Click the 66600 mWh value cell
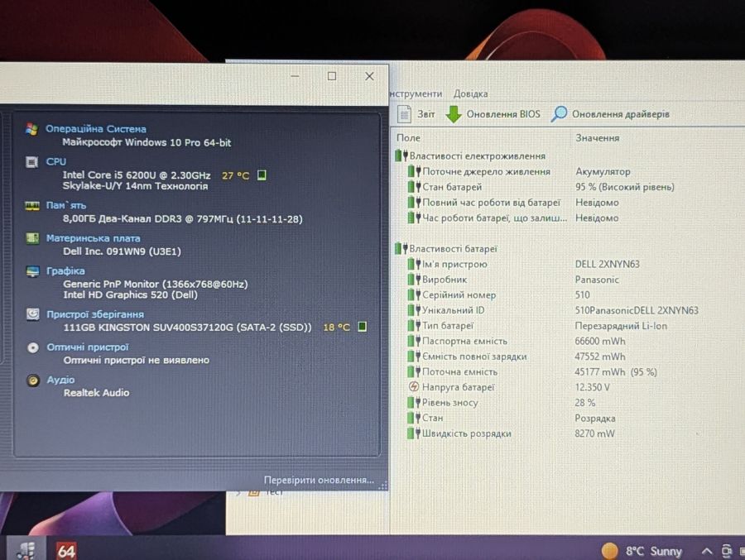This screenshot has width=745, height=560. pos(599,341)
